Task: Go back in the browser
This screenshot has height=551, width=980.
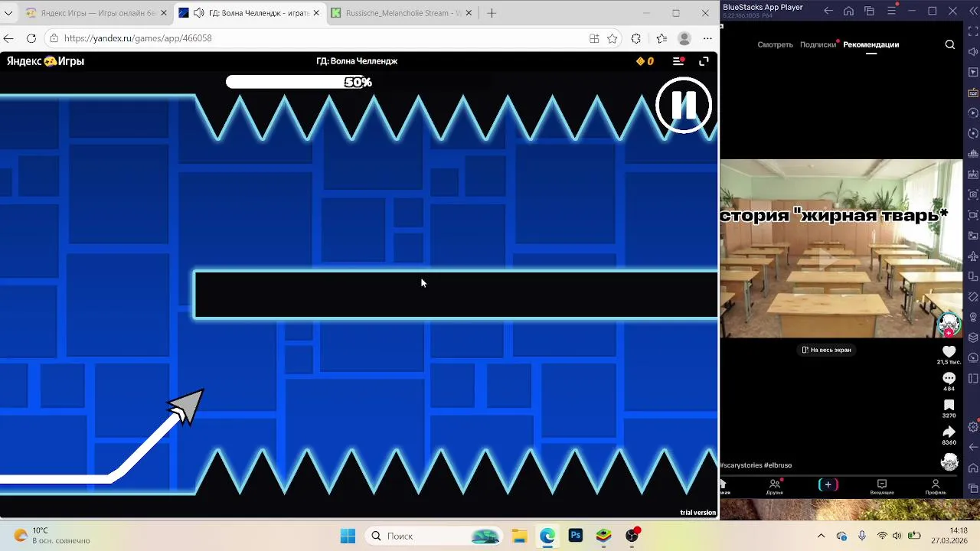Action: (8, 38)
